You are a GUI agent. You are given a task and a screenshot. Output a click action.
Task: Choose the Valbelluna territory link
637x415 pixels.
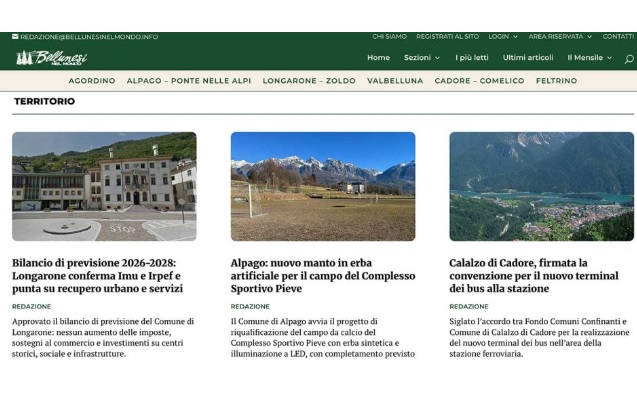click(395, 81)
